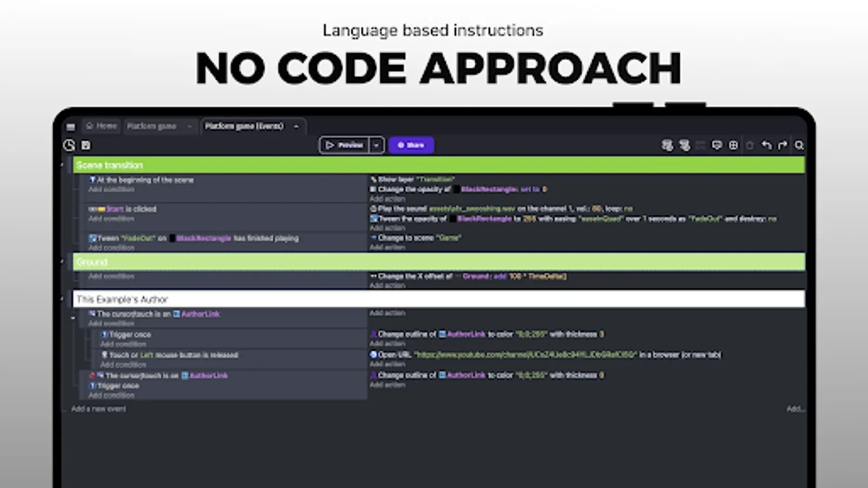This screenshot has height=488, width=868.
Task: Click the save project icon
Action: (85, 145)
